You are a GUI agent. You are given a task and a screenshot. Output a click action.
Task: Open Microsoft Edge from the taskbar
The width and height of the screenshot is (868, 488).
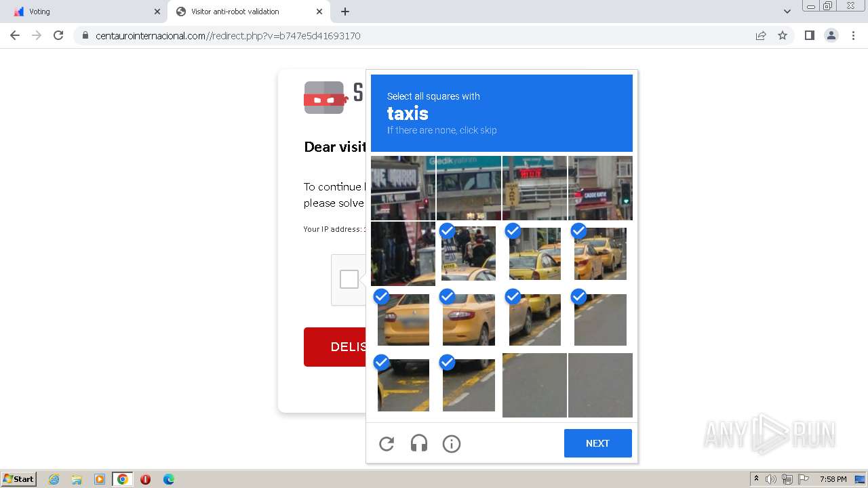pos(169,479)
